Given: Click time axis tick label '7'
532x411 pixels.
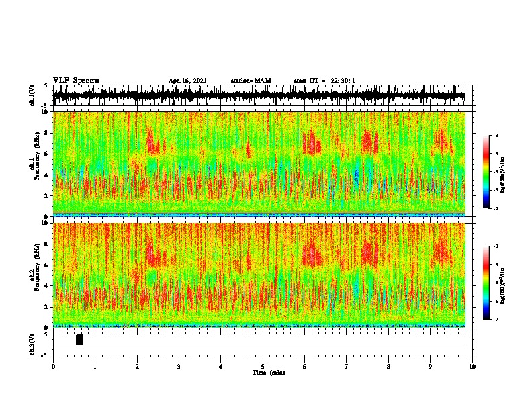Looking at the screenshot, I should [347, 367].
